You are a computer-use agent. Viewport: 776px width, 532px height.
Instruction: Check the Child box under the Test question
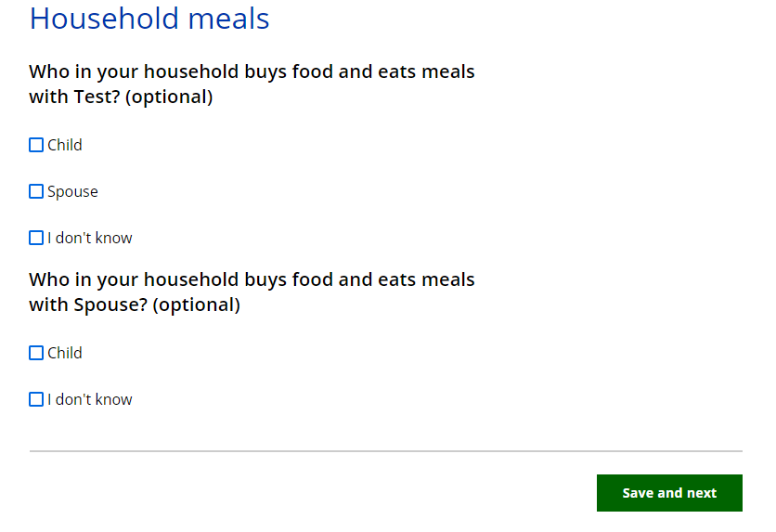click(36, 145)
